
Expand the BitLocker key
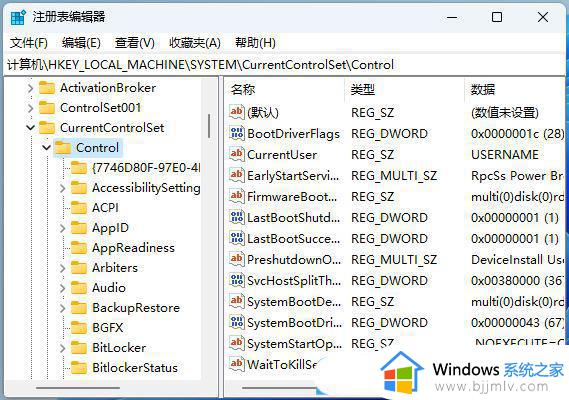click(62, 348)
